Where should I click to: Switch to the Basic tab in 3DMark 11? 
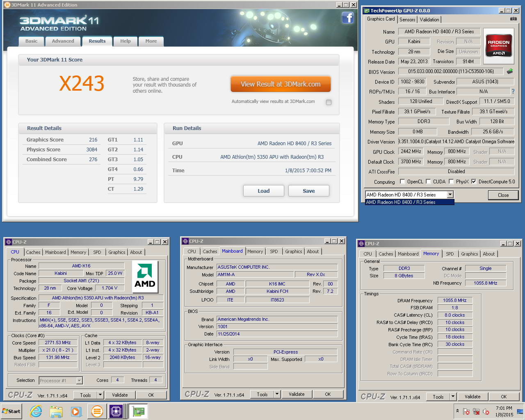[31, 41]
